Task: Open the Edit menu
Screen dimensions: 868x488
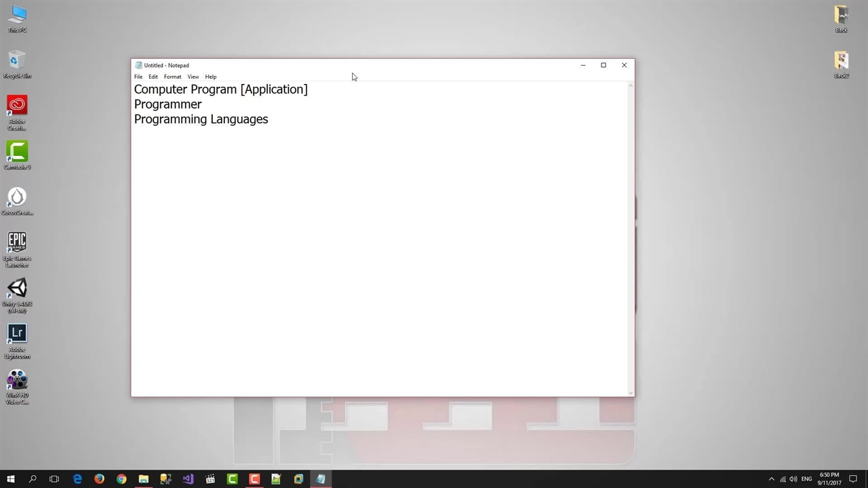Action: coord(153,77)
